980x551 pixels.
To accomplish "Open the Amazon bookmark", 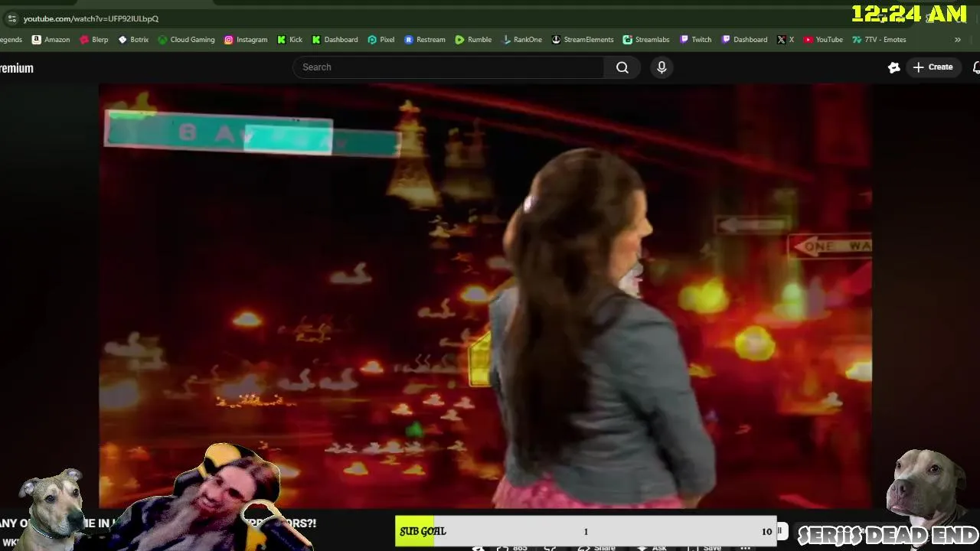I will coord(51,40).
